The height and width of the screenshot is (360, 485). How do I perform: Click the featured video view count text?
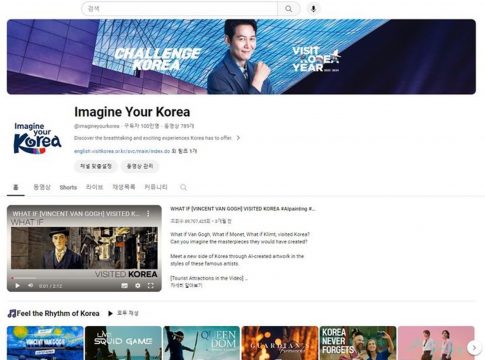pyautogui.click(x=190, y=221)
